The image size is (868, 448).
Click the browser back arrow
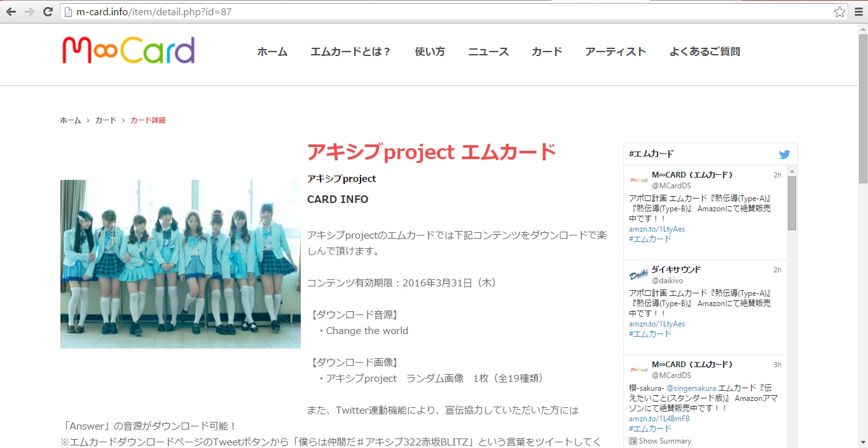[x=11, y=11]
